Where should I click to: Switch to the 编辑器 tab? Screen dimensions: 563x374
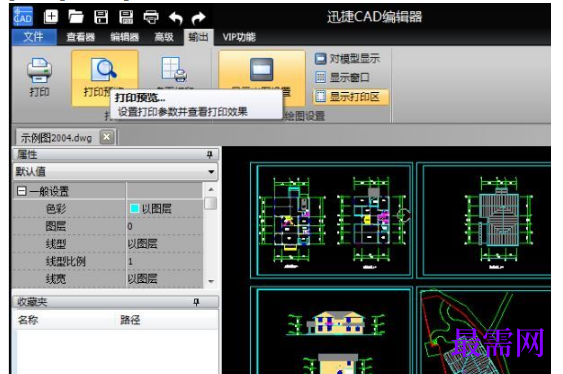coord(125,37)
